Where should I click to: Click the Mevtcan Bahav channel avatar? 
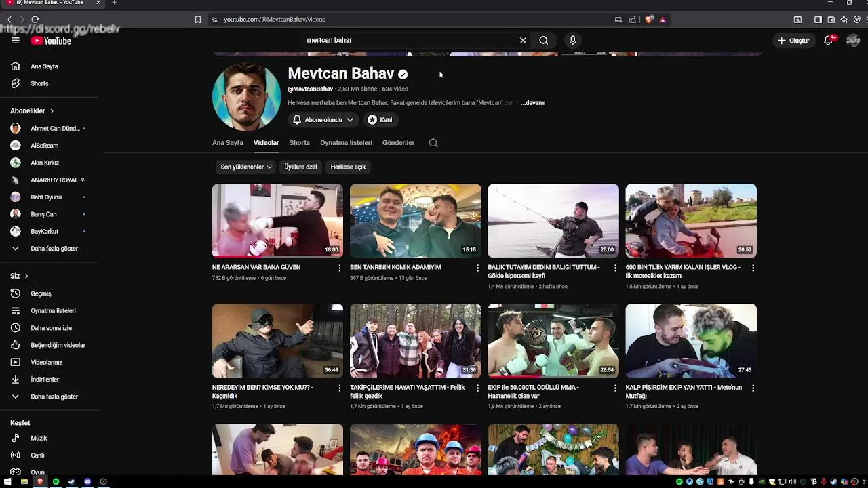[x=246, y=96]
